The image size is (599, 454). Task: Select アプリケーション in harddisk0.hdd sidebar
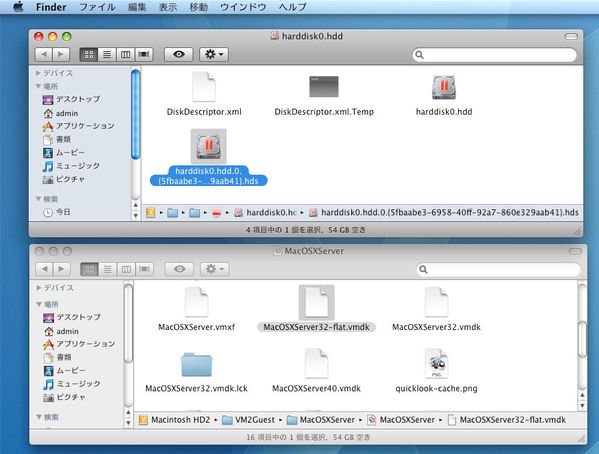78,126
